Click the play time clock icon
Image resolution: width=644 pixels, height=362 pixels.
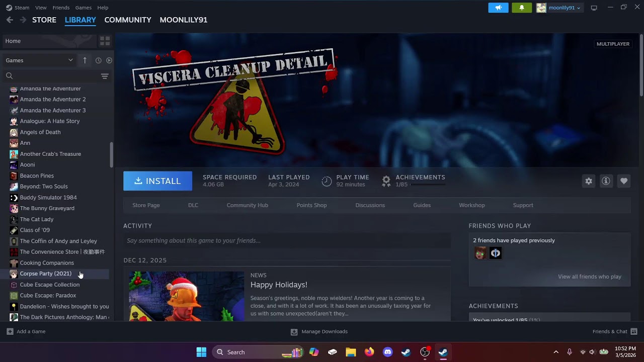(327, 181)
